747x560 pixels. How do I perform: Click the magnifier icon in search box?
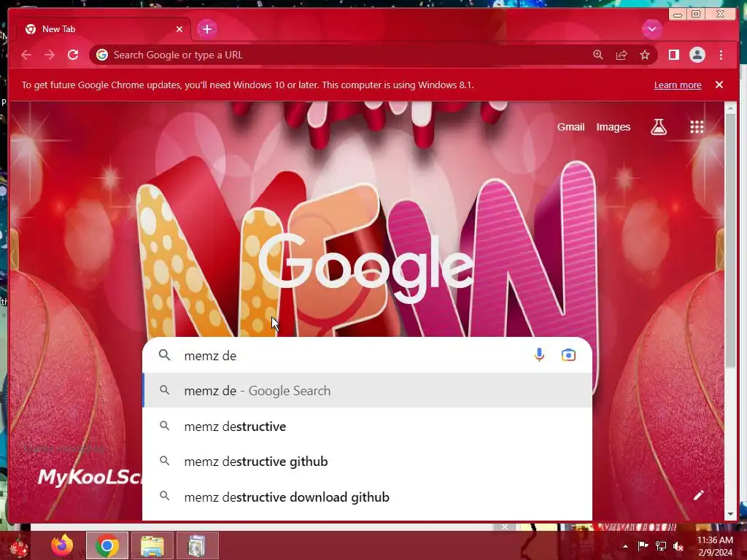click(164, 355)
